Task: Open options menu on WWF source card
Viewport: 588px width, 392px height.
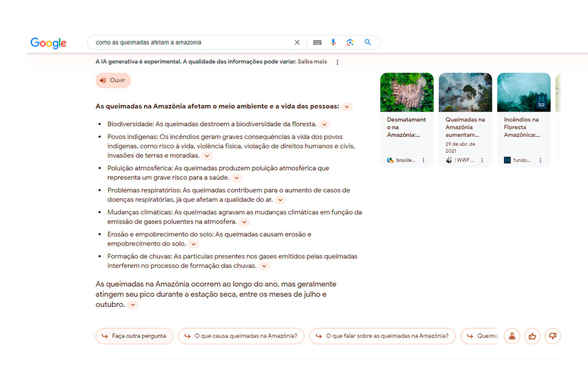Action: [482, 160]
